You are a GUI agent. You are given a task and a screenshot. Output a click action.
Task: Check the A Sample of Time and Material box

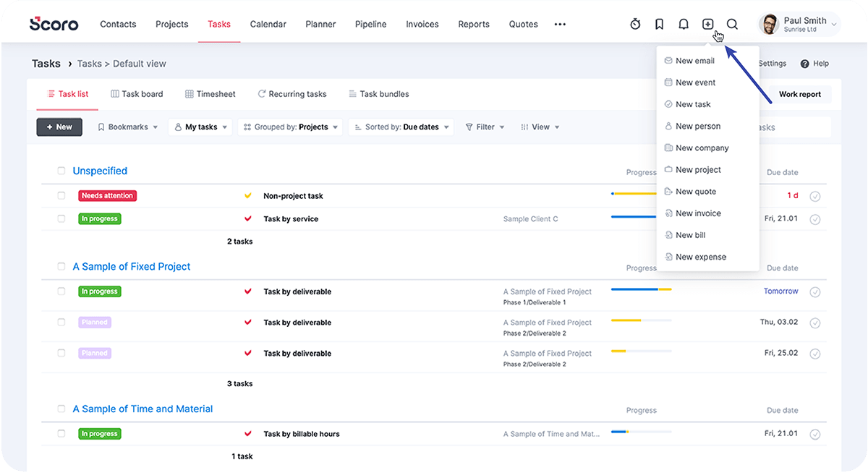click(x=61, y=409)
